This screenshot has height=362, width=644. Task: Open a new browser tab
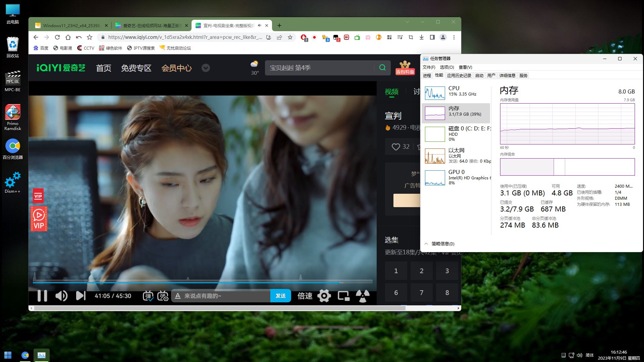[279, 25]
